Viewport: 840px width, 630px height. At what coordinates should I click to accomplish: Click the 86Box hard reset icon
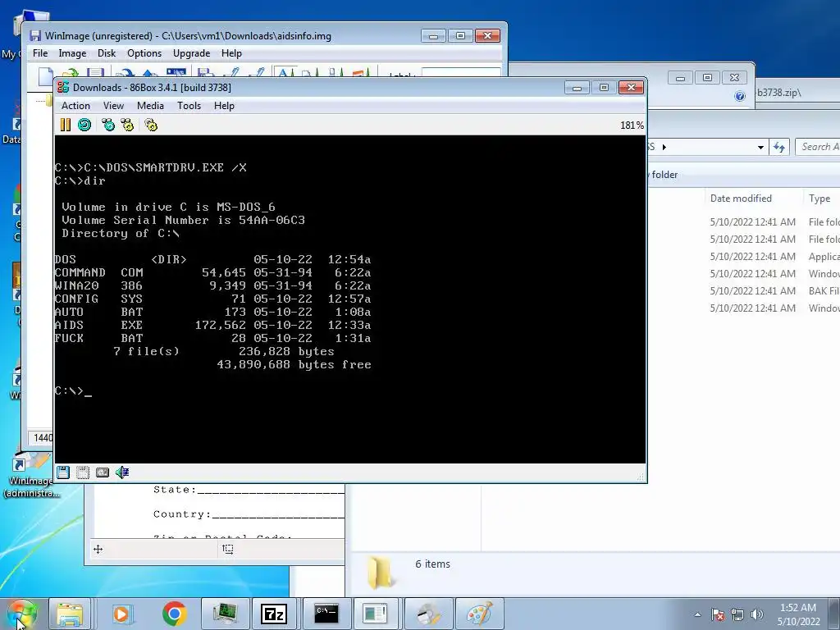point(84,125)
